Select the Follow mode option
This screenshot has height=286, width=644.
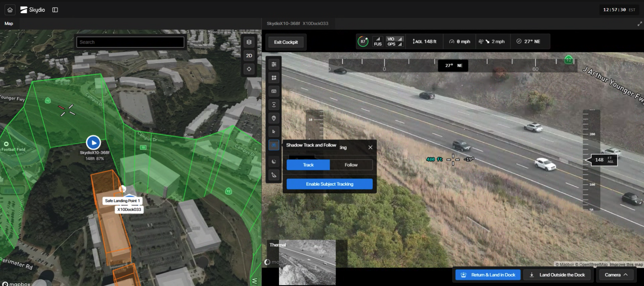351,165
